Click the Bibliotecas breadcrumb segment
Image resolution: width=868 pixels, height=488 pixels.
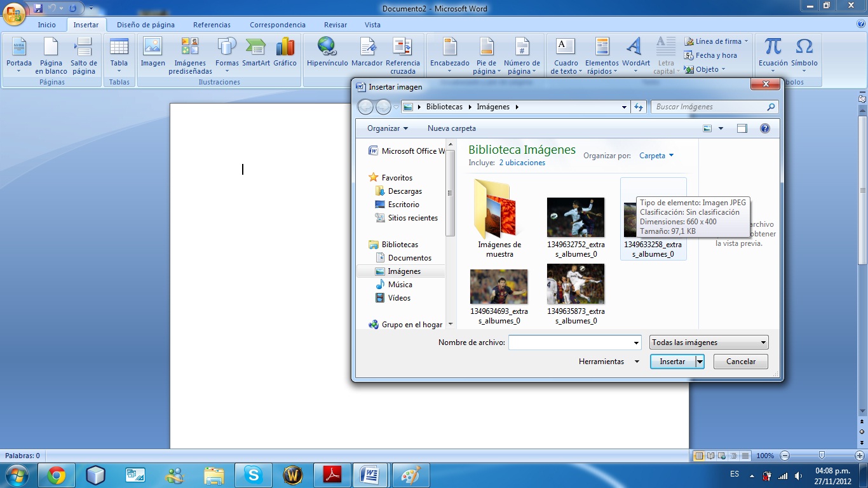pyautogui.click(x=445, y=107)
